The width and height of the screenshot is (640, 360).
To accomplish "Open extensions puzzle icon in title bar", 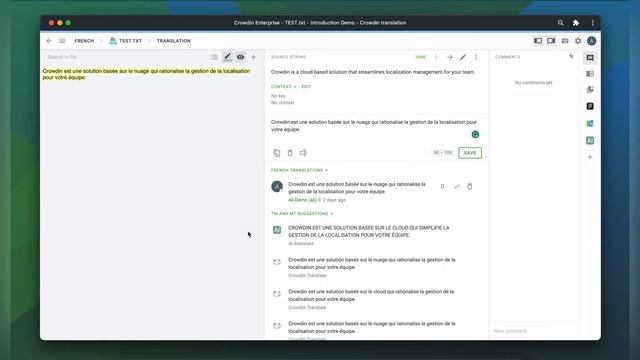I will pos(576,23).
